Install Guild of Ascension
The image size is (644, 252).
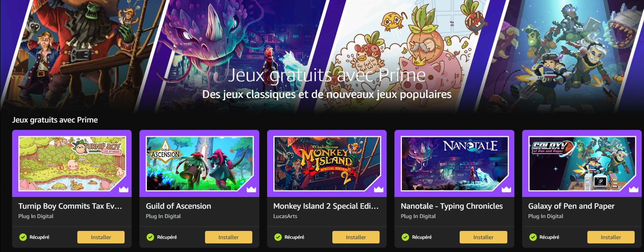point(228,237)
